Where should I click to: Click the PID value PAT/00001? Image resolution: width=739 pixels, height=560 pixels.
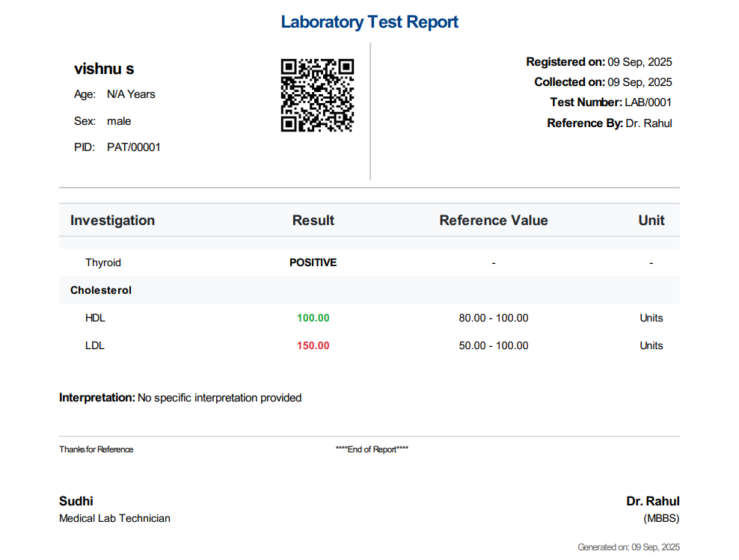coord(133,147)
